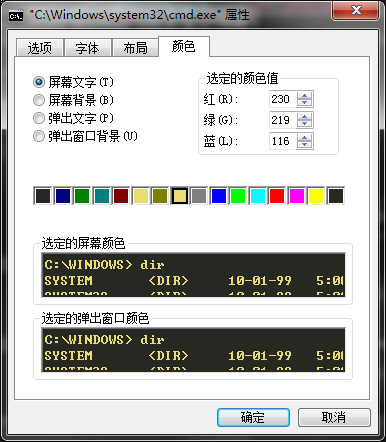Screen dimensions: 386x442
Task: Pick the bright yellow swatch
Action: pyautogui.click(x=316, y=196)
